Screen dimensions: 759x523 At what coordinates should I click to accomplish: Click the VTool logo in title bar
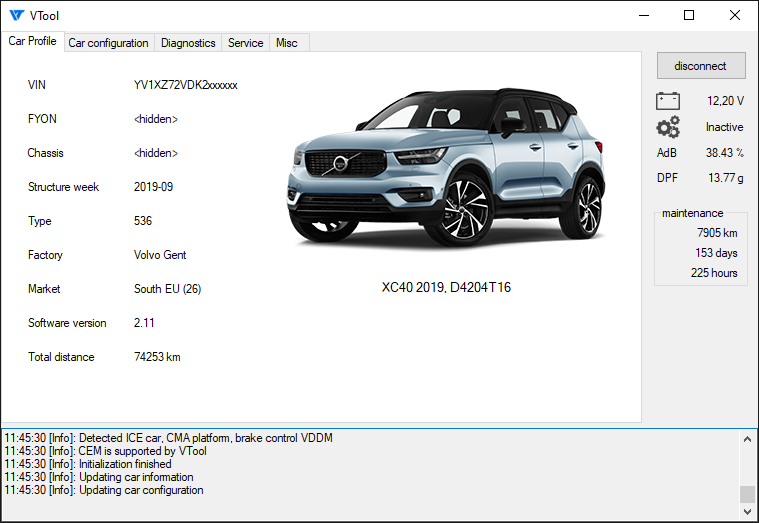15,15
